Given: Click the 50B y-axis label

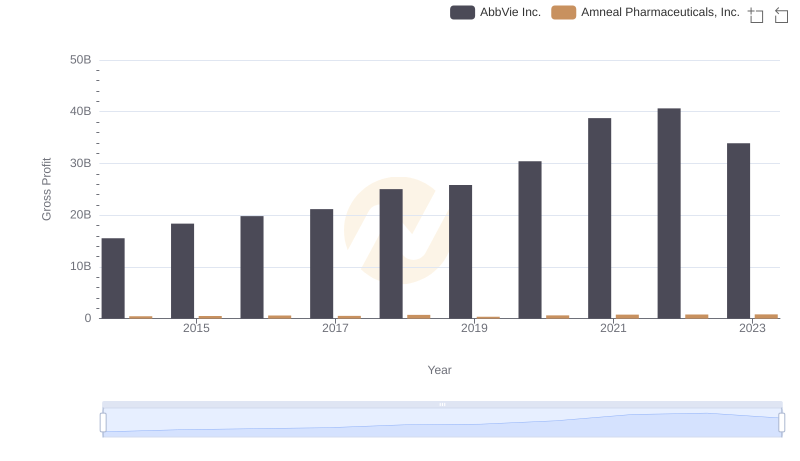Looking at the screenshot, I should coord(81,60).
